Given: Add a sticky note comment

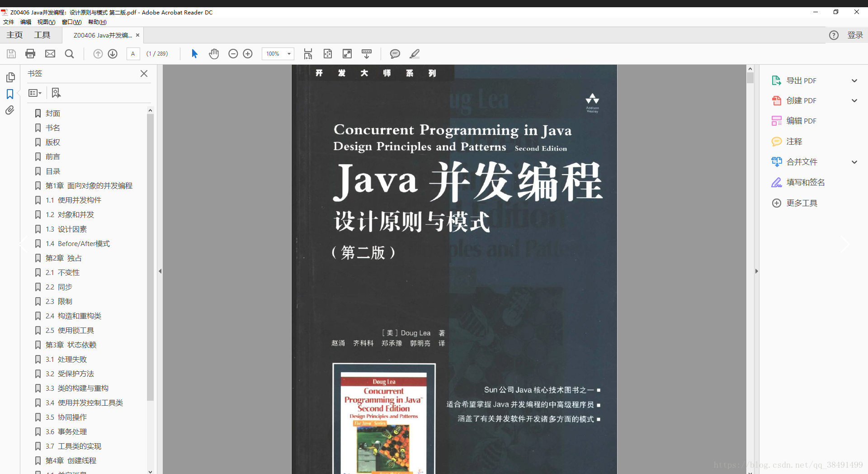Looking at the screenshot, I should [395, 54].
